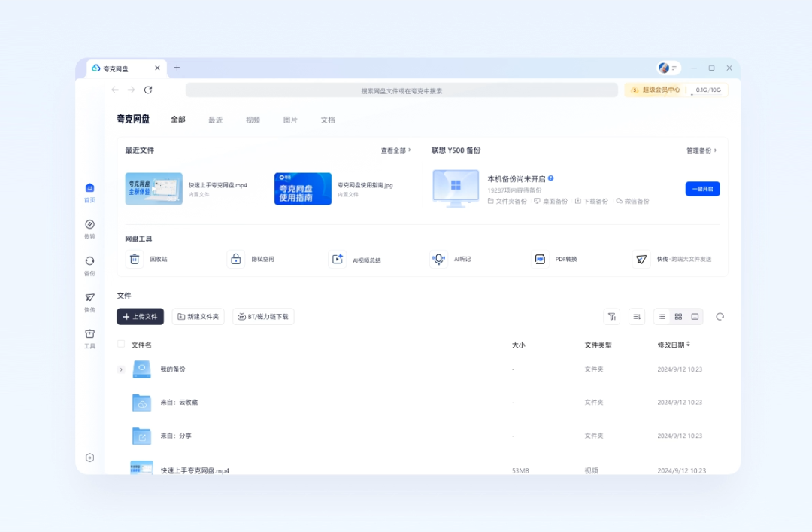Click the 夸克网盘 title heading
The height and width of the screenshot is (532, 812).
tap(133, 119)
